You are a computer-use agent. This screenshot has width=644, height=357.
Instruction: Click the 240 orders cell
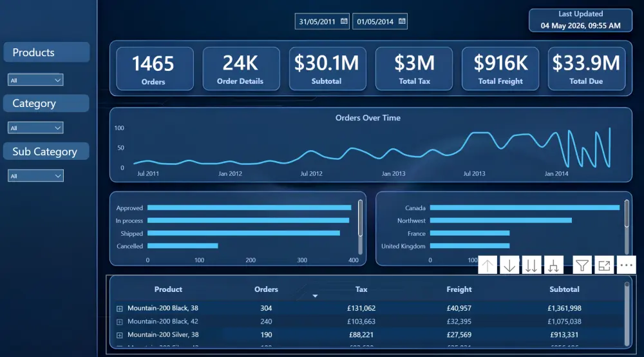266,322
